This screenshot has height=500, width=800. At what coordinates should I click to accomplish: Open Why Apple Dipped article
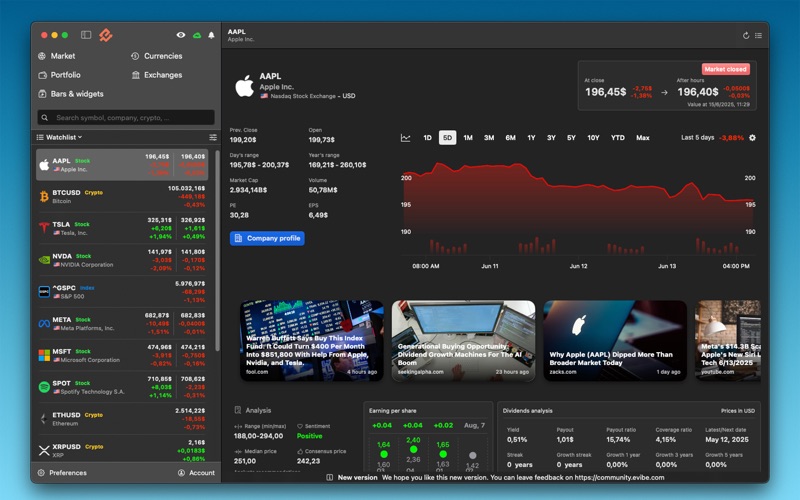pyautogui.click(x=615, y=340)
